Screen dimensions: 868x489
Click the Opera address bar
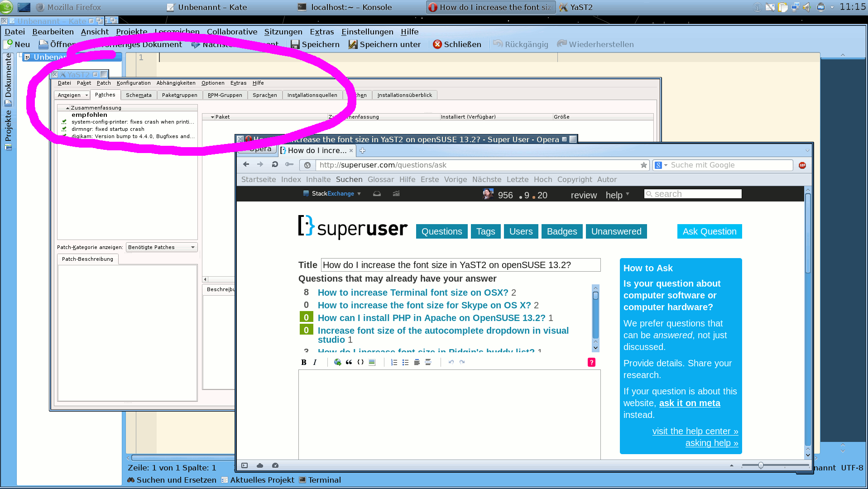[476, 165]
